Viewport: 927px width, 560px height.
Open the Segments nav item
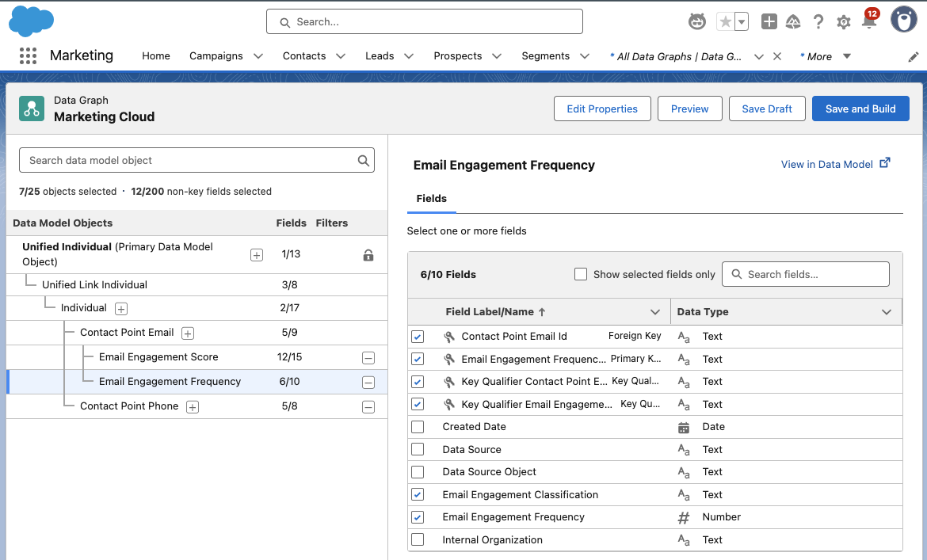click(x=545, y=55)
